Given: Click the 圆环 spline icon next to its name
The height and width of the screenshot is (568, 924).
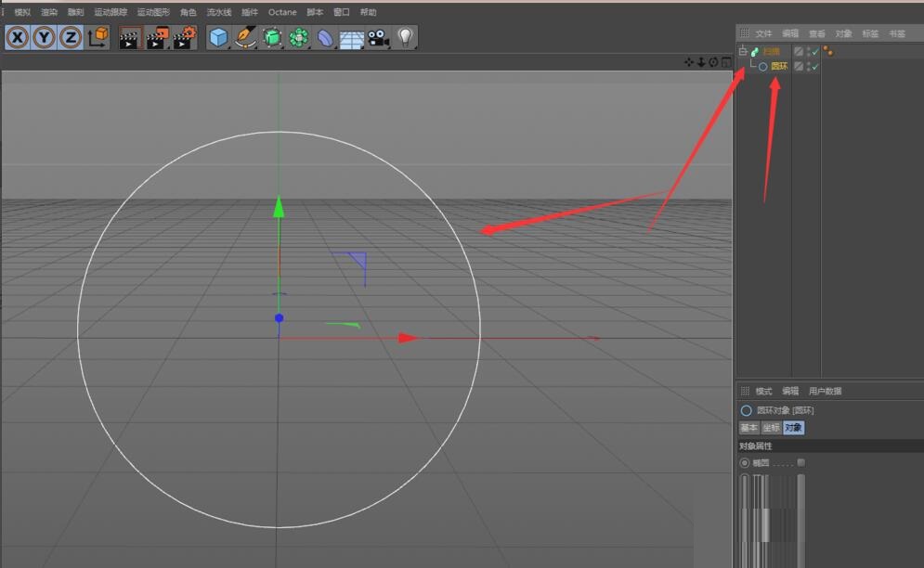Looking at the screenshot, I should pos(762,66).
